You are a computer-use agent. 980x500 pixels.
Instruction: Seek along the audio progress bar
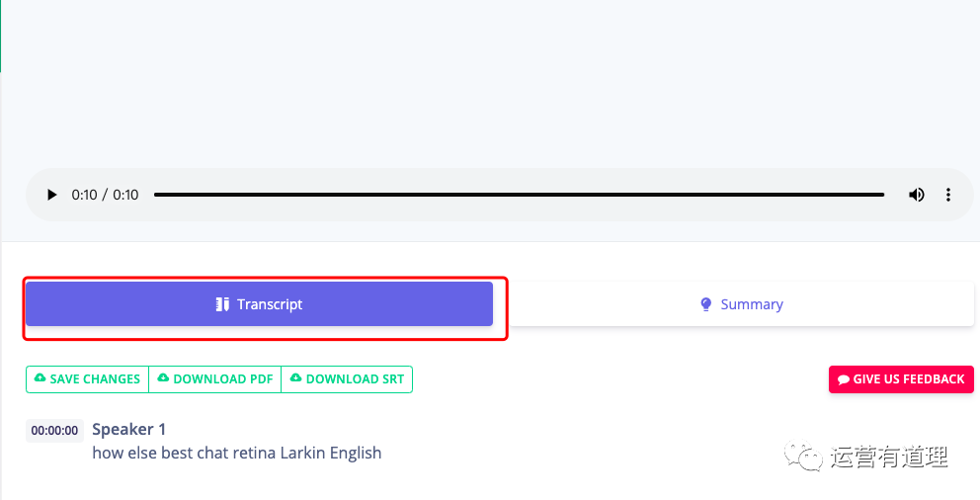[519, 195]
